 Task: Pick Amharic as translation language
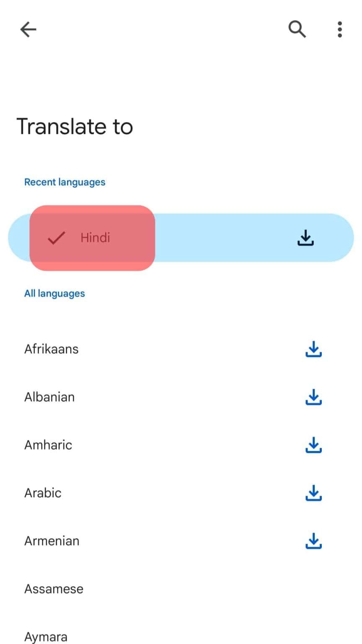click(48, 445)
